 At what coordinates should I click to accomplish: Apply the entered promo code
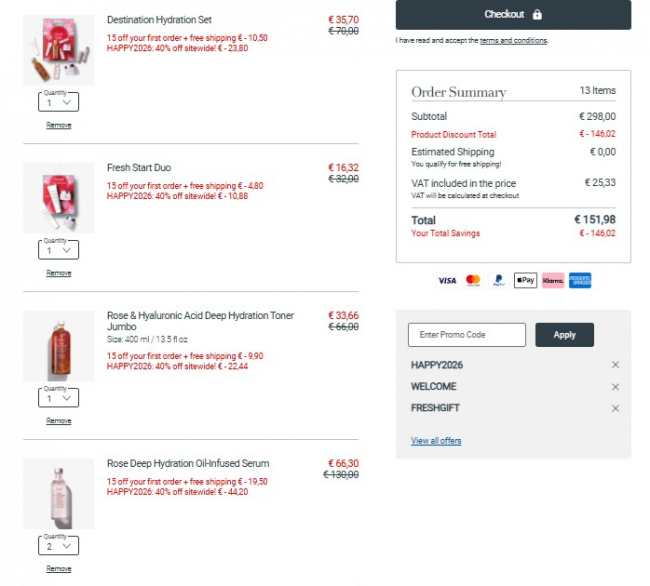coord(564,335)
